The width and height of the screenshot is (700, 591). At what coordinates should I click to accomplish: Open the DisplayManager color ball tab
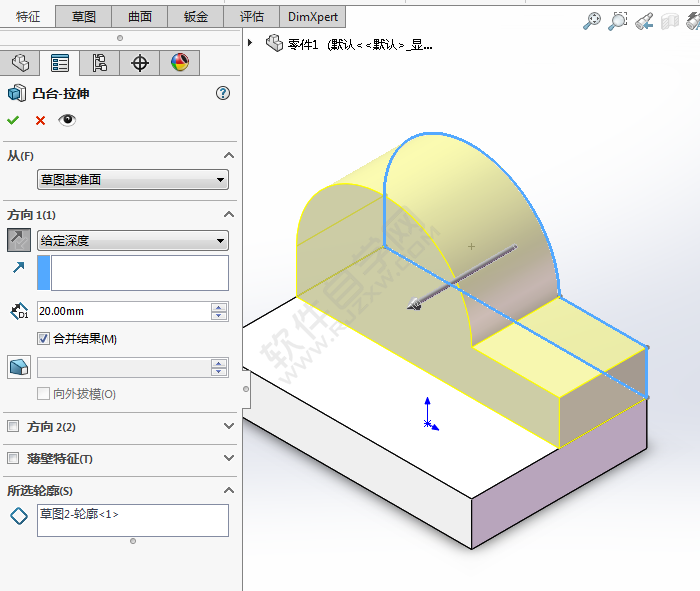pos(179,63)
